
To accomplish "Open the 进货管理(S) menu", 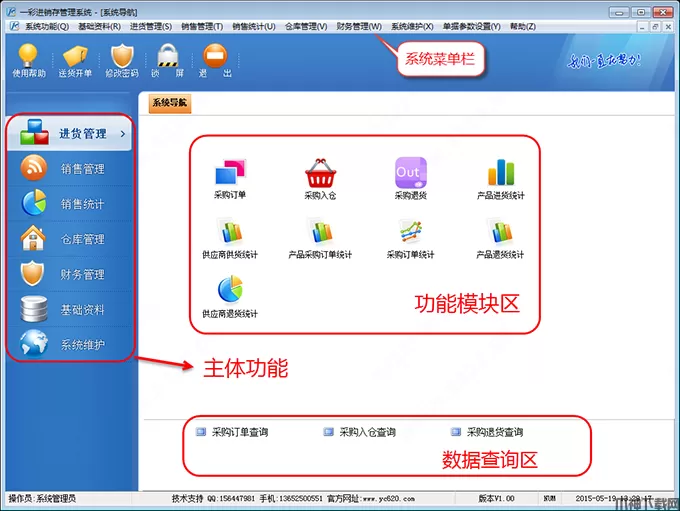I will (150, 26).
